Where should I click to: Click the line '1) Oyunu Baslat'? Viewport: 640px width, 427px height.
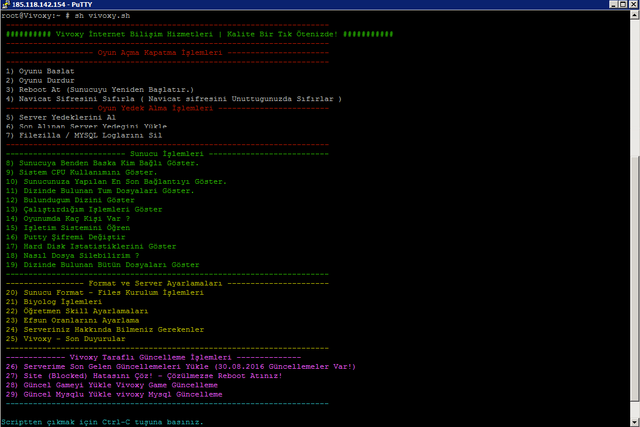pyautogui.click(x=40, y=71)
